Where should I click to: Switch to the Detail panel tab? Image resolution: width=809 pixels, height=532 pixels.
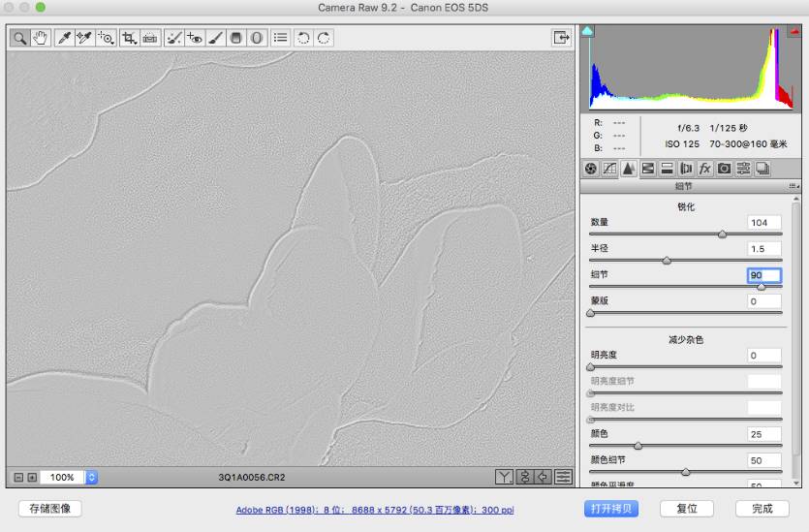tap(629, 169)
